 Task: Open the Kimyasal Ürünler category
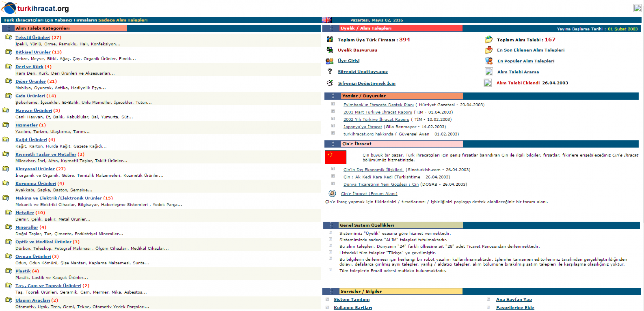coord(35,169)
